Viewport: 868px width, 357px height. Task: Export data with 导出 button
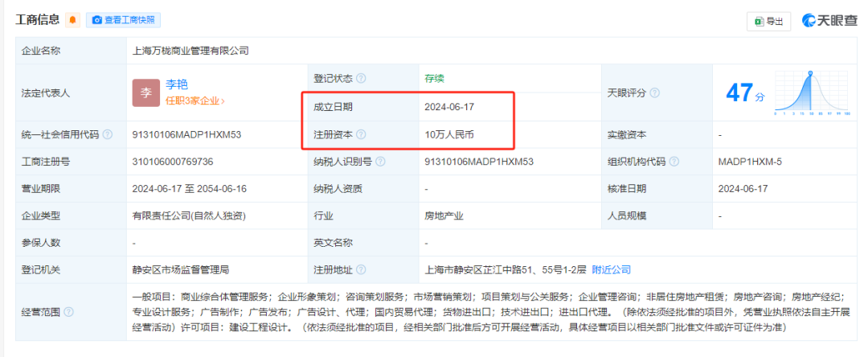[769, 22]
